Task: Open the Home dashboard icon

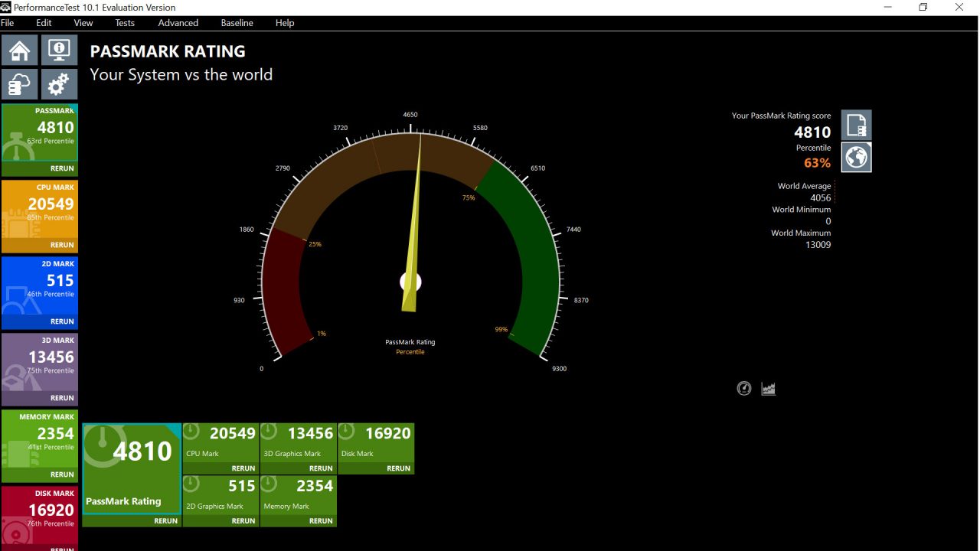Action: coord(20,51)
